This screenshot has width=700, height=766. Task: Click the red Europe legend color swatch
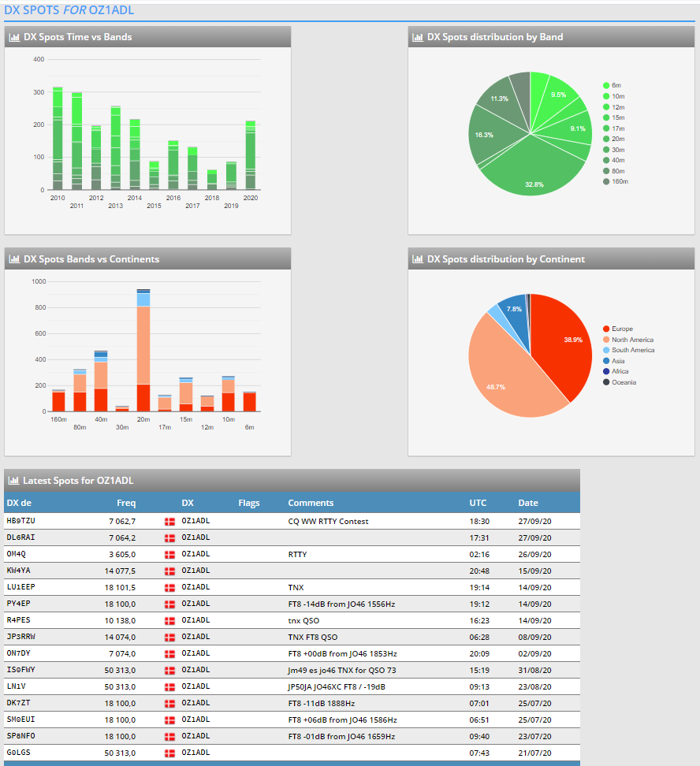606,329
